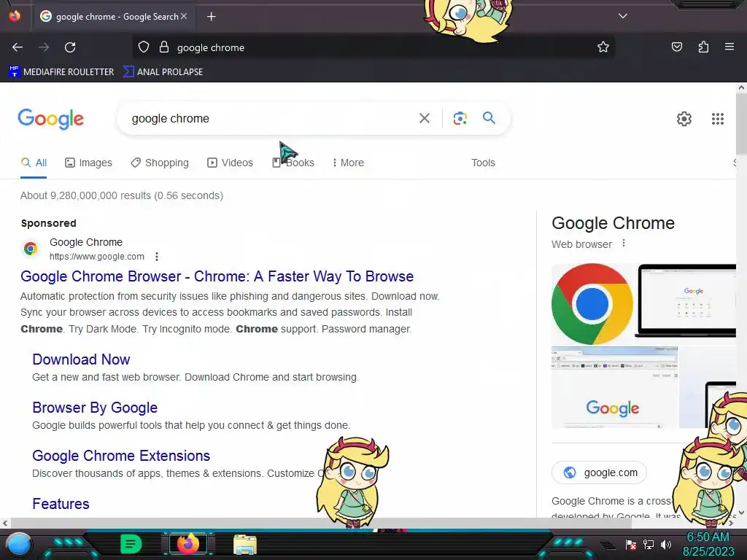Select the All results tab
747x560 pixels.
[34, 163]
